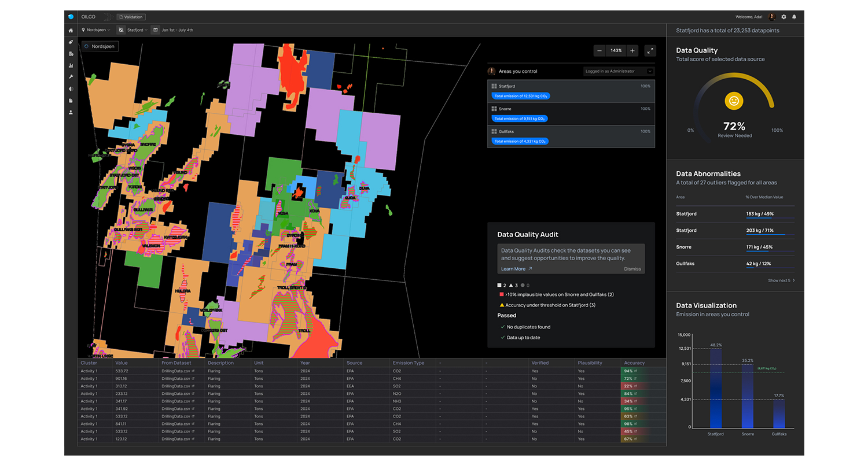The image size is (868, 466).
Task: Expand the Nordsjøen location dropdown
Action: coord(96,30)
